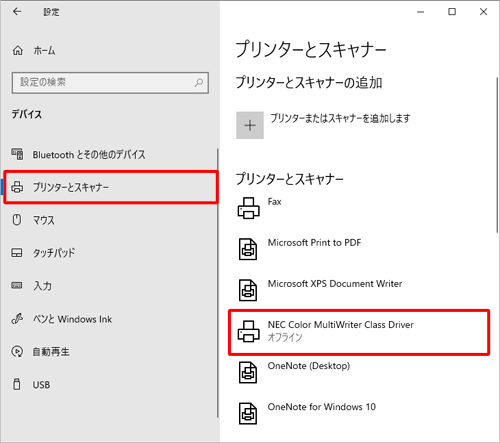The width and height of the screenshot is (500, 443).
Task: Open the 自動再生 settings page
Action: click(51, 352)
